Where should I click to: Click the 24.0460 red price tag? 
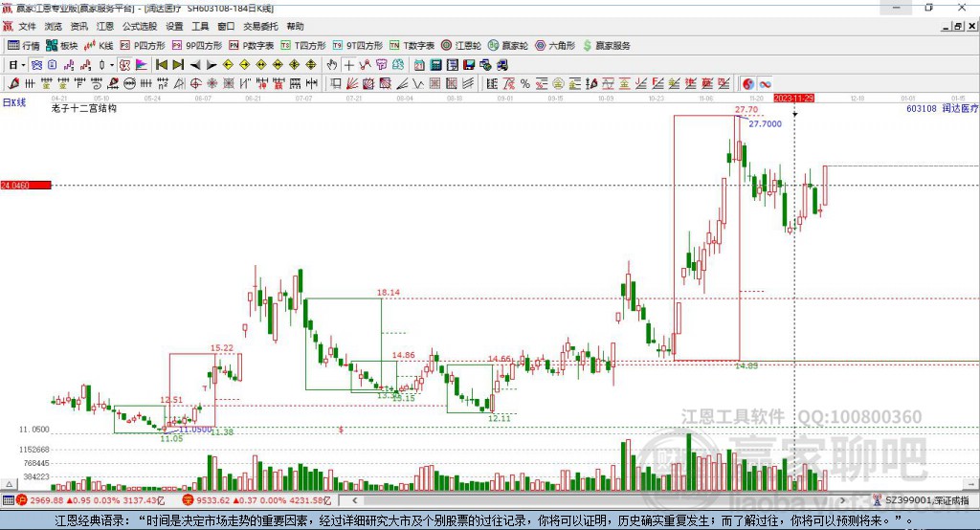(x=26, y=185)
